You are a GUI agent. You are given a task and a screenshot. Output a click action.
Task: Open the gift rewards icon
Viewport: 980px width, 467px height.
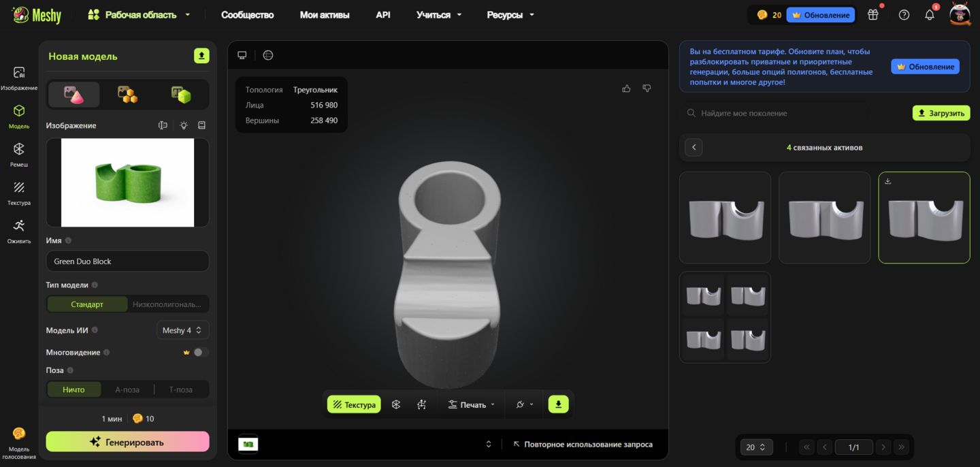pyautogui.click(x=873, y=14)
